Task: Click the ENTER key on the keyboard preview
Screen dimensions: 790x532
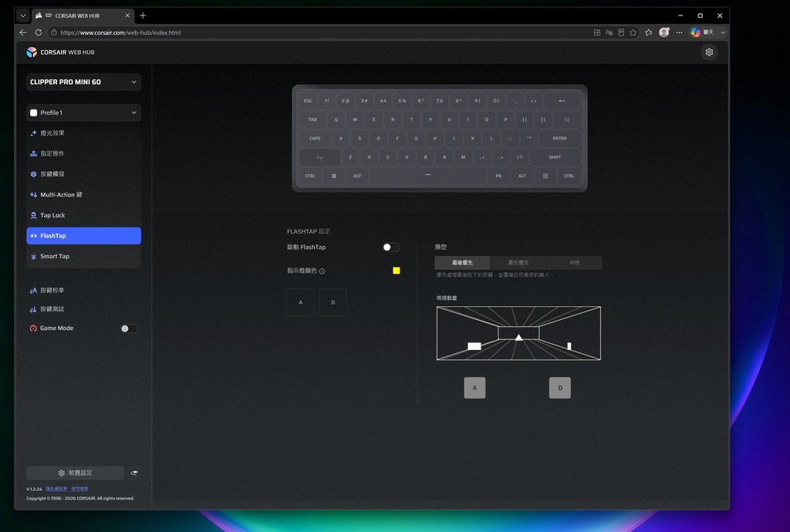Action: 560,139
